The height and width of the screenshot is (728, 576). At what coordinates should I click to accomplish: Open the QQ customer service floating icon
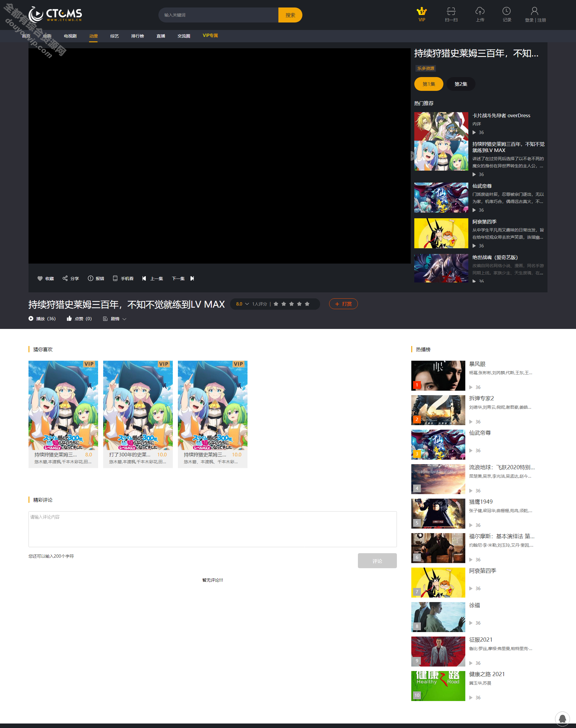point(562,719)
